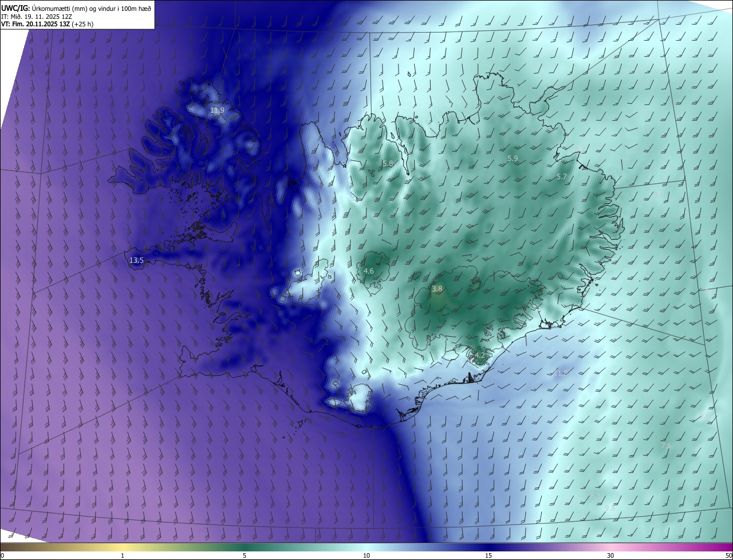Click the '10' tick label on the color scale
The height and width of the screenshot is (560, 733).
click(x=366, y=556)
